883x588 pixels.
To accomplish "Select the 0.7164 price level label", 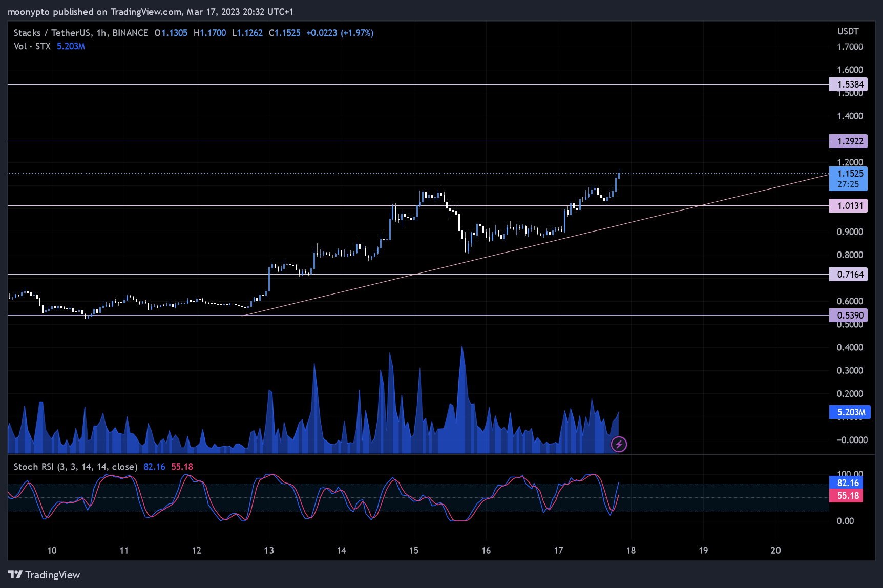I will pos(848,275).
